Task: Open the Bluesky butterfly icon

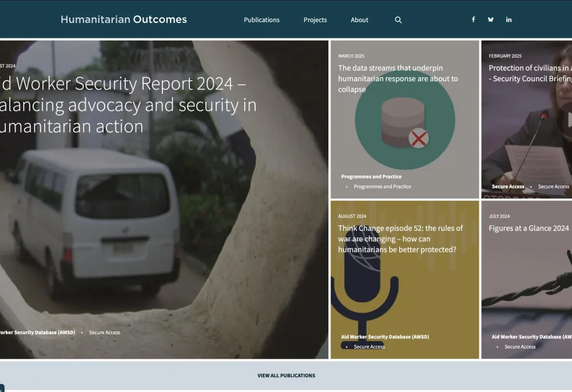Action: [491, 19]
